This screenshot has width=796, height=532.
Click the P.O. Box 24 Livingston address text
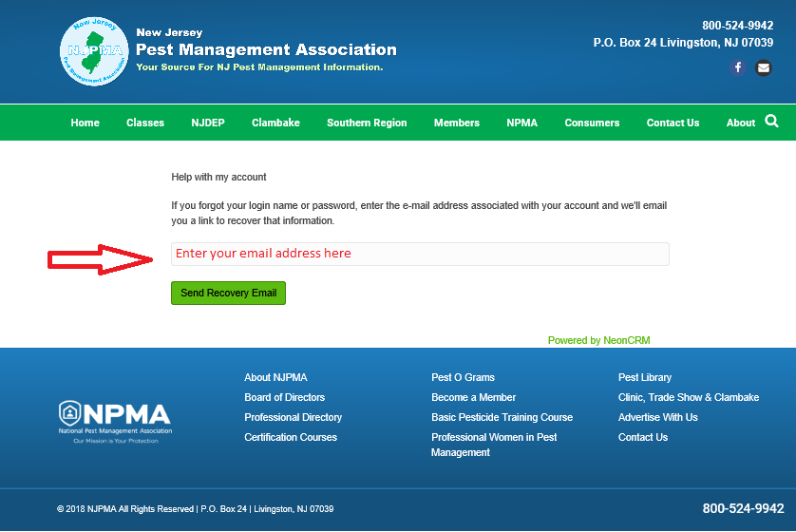683,43
